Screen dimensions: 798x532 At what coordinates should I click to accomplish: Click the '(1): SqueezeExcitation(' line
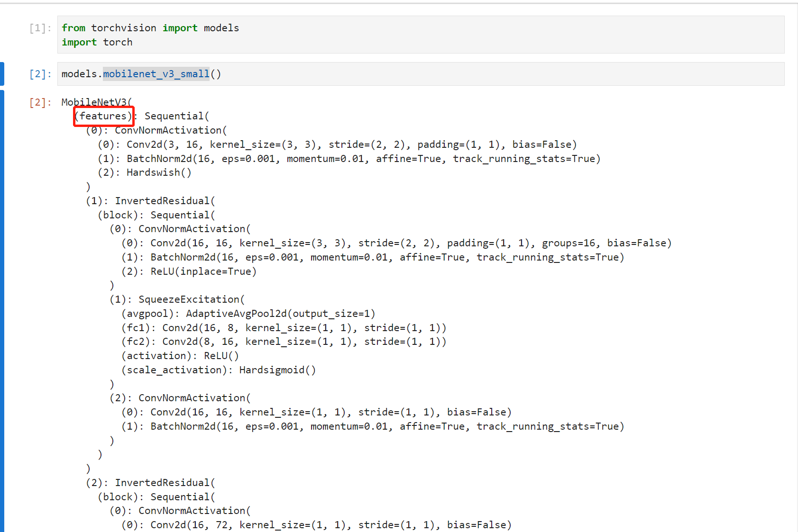(x=177, y=299)
